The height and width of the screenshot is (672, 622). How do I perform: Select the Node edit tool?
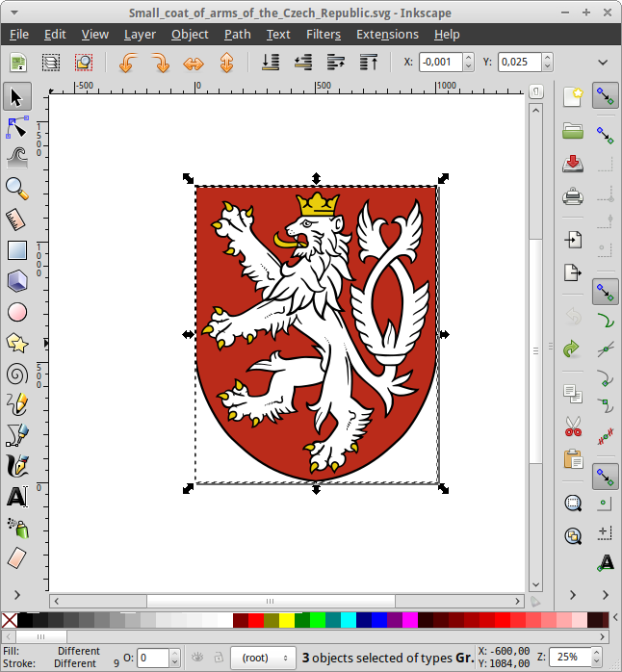(16, 127)
